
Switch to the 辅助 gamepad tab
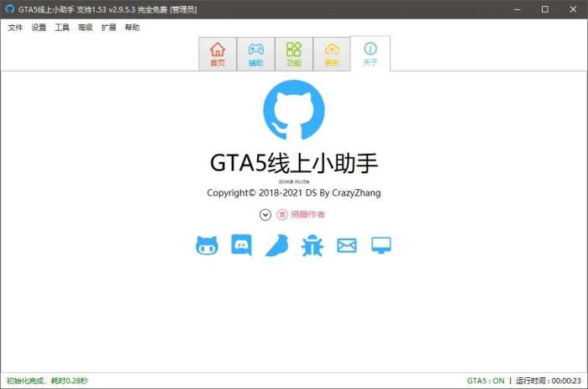point(255,54)
